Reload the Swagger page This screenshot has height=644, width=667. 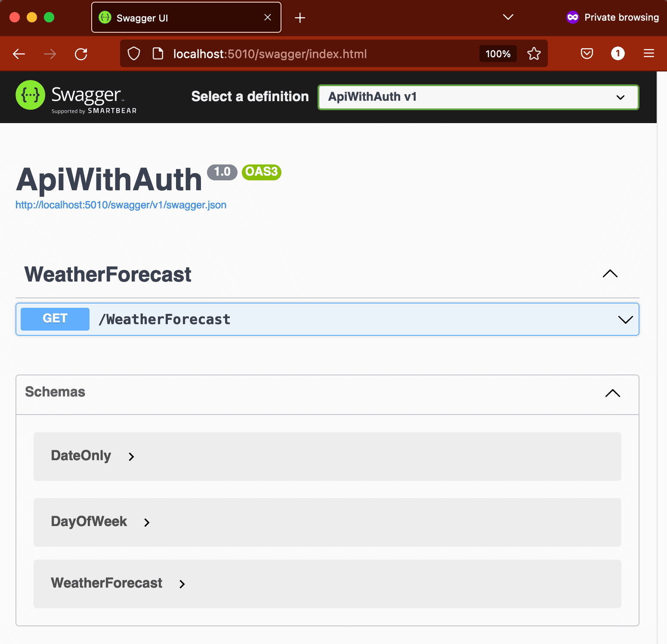point(81,54)
